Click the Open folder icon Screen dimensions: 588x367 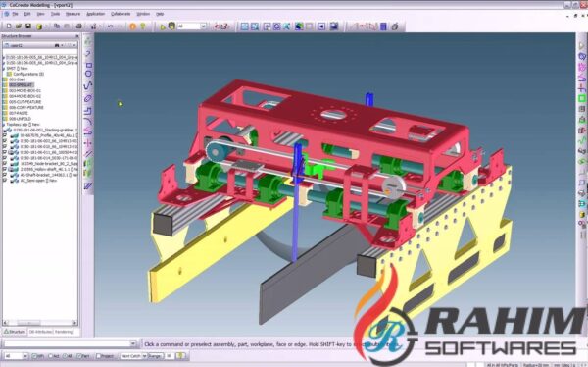pos(18,26)
